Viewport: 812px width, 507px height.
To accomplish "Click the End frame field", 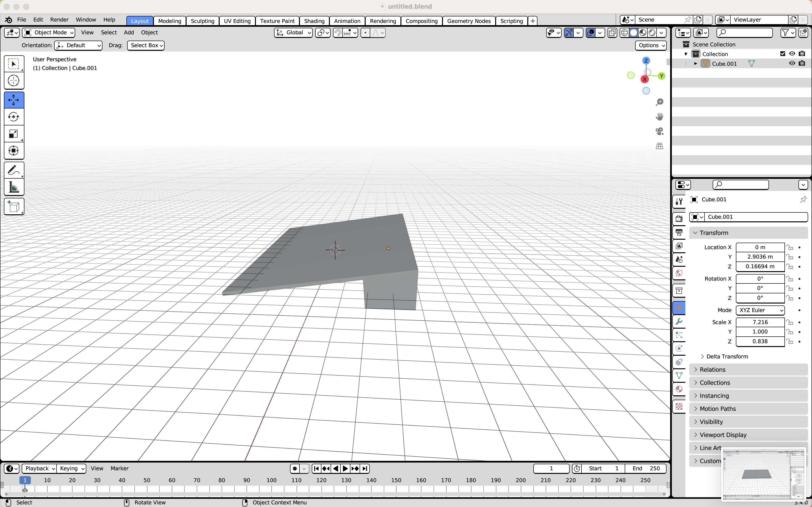I will coord(645,468).
